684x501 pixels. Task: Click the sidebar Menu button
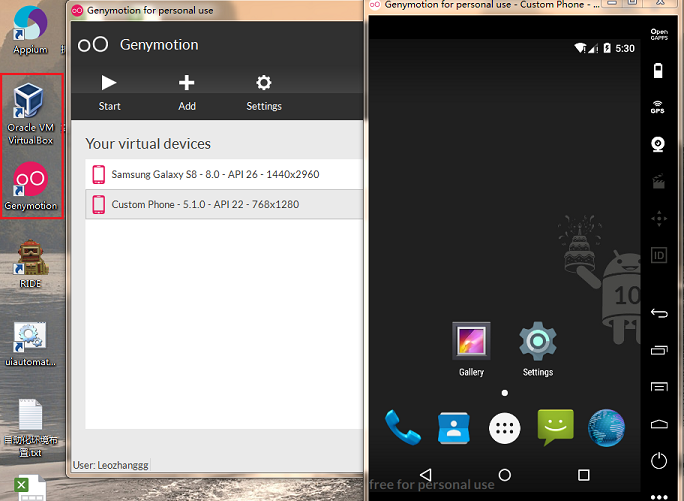(659, 387)
